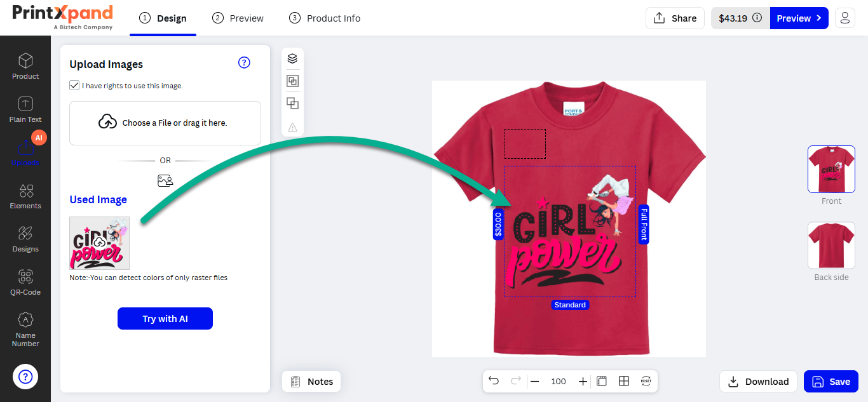This screenshot has width=868, height=402.
Task: Switch to the Product Info tab
Action: [325, 18]
